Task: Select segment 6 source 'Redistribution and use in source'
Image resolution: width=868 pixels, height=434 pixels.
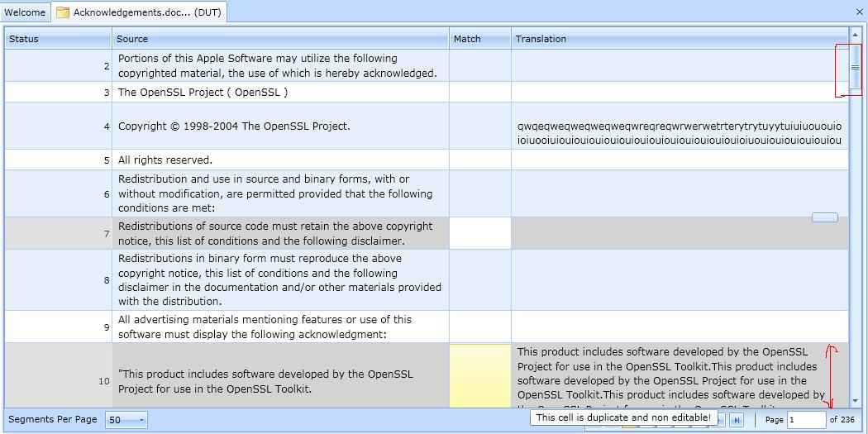Action: click(x=281, y=193)
